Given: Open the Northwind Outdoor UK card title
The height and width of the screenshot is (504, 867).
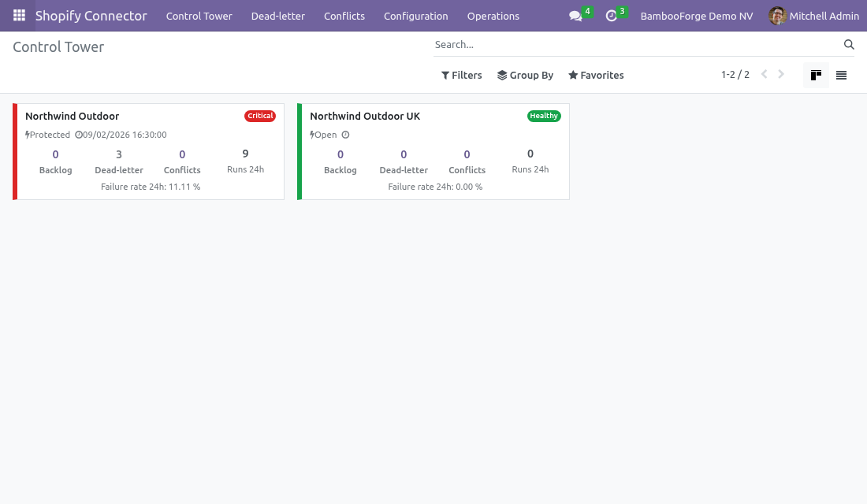Looking at the screenshot, I should pyautogui.click(x=365, y=116).
